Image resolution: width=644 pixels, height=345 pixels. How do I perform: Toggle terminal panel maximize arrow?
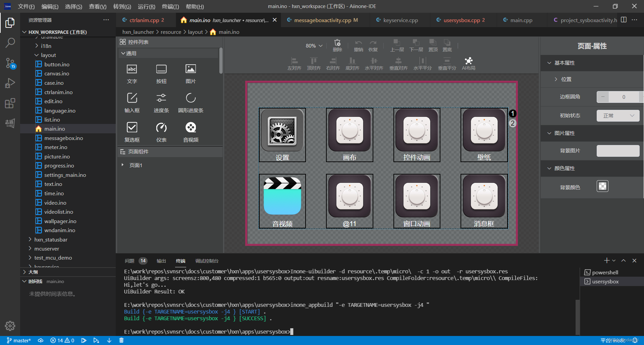click(x=623, y=261)
